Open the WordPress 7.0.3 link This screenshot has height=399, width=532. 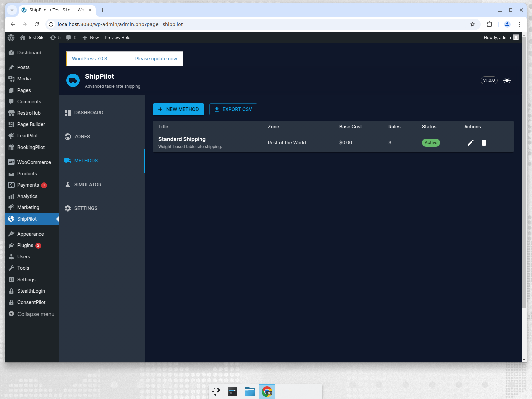(x=90, y=59)
